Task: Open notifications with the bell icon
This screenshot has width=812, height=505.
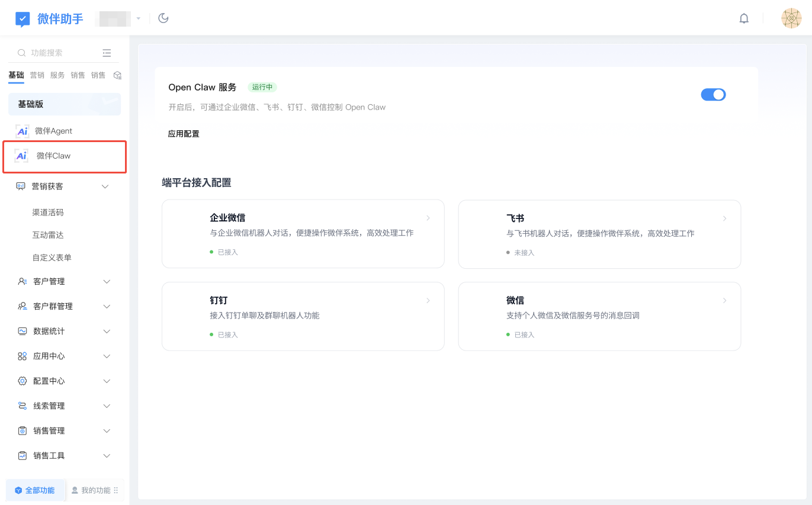Action: click(744, 18)
